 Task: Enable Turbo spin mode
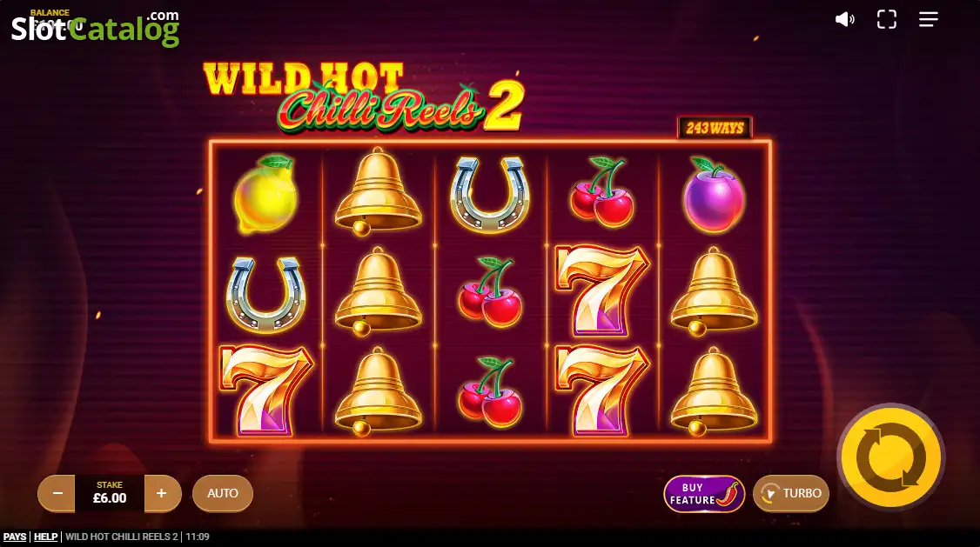pos(791,493)
